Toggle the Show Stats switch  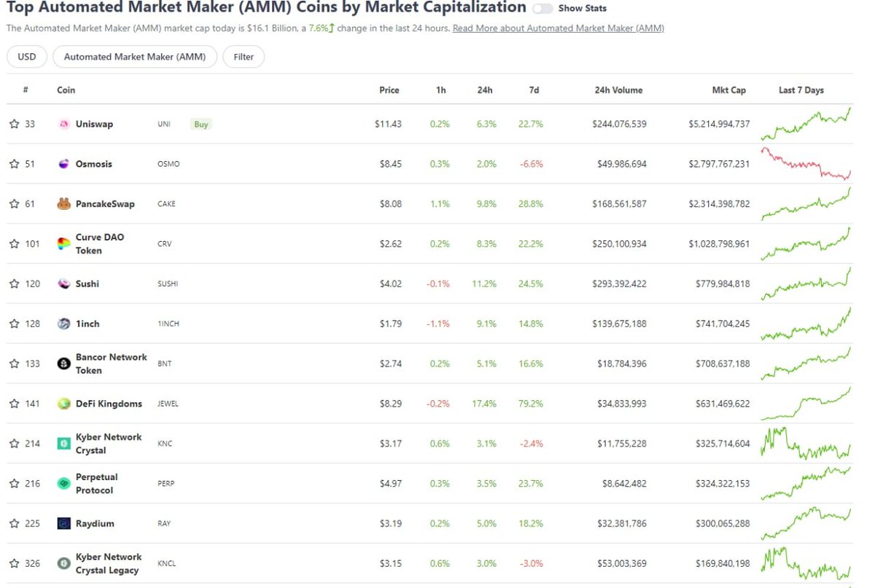pyautogui.click(x=542, y=9)
